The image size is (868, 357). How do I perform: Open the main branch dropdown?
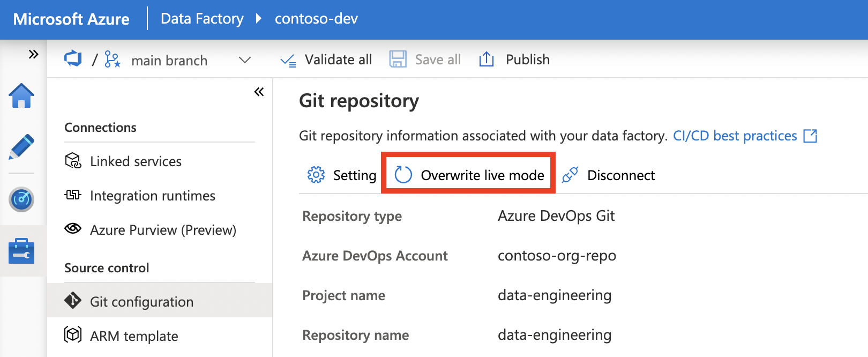coord(244,60)
